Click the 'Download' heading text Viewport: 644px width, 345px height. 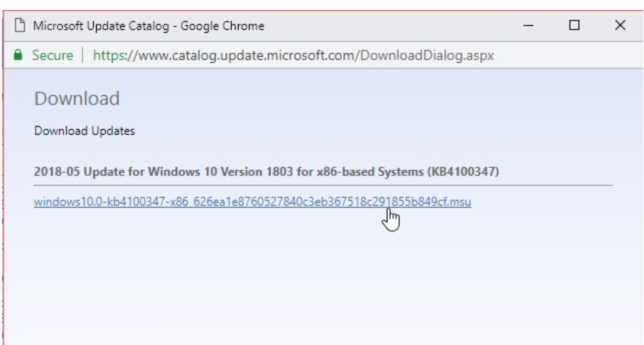click(77, 99)
